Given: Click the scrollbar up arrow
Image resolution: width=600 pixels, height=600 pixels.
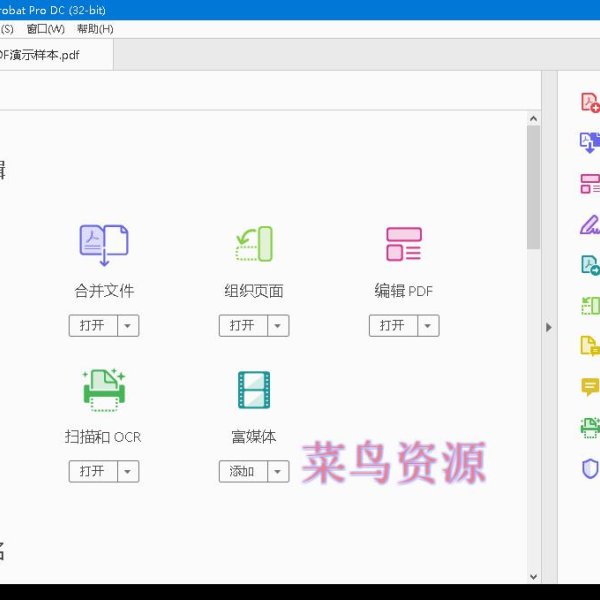Looking at the screenshot, I should pyautogui.click(x=533, y=119).
